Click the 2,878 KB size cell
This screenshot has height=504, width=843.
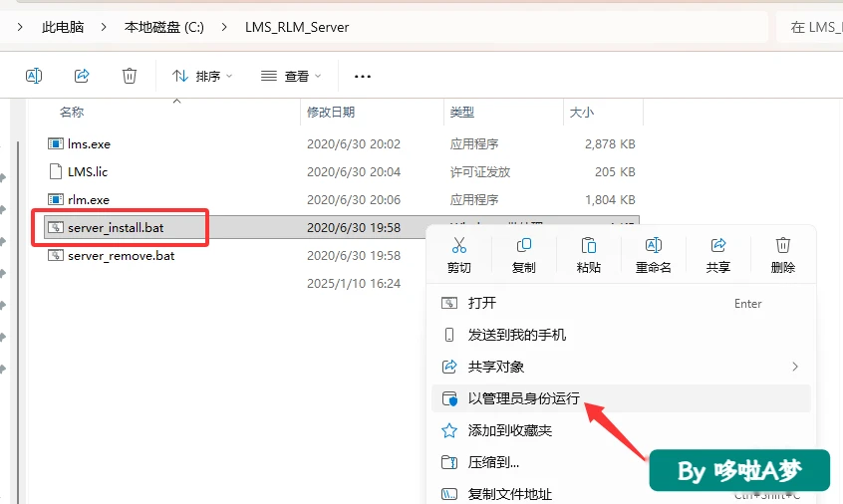point(610,144)
